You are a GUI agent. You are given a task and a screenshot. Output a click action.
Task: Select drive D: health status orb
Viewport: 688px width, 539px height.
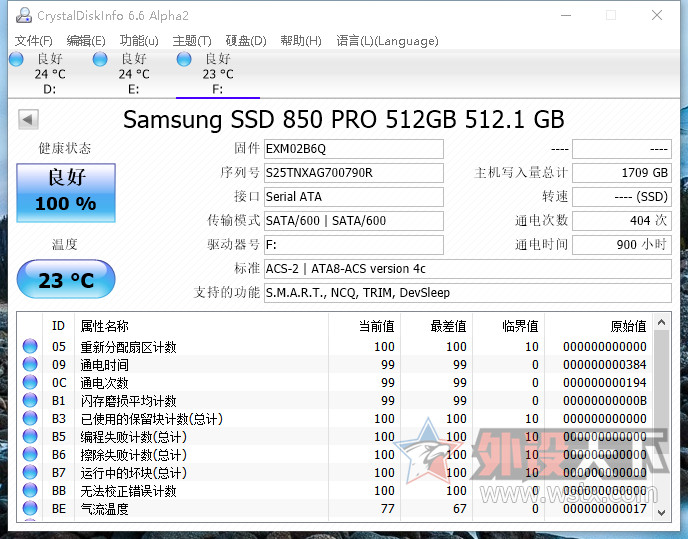click(16, 59)
